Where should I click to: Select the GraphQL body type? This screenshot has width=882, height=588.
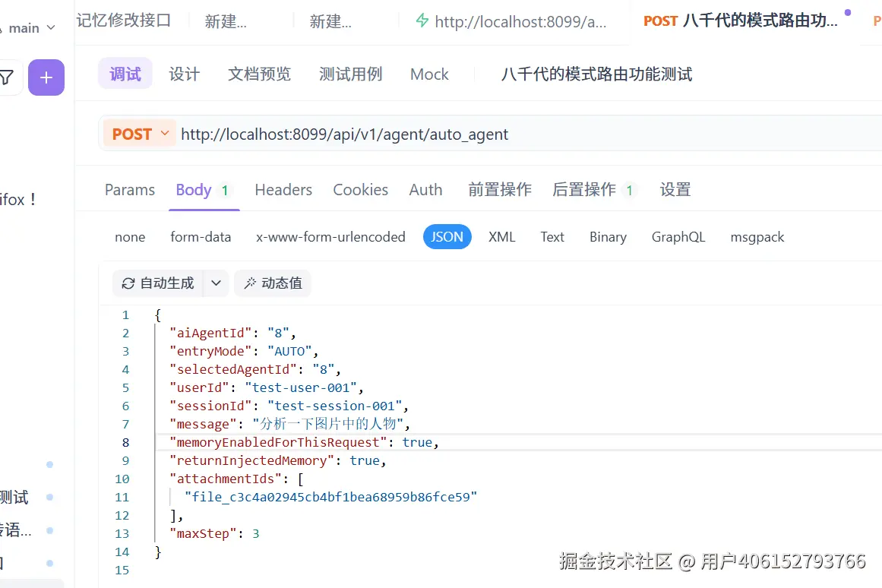pyautogui.click(x=678, y=237)
